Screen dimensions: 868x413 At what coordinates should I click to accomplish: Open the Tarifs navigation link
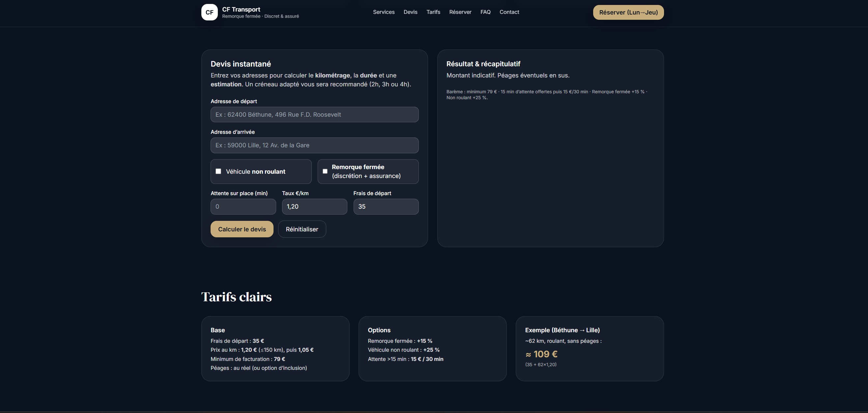(x=433, y=12)
